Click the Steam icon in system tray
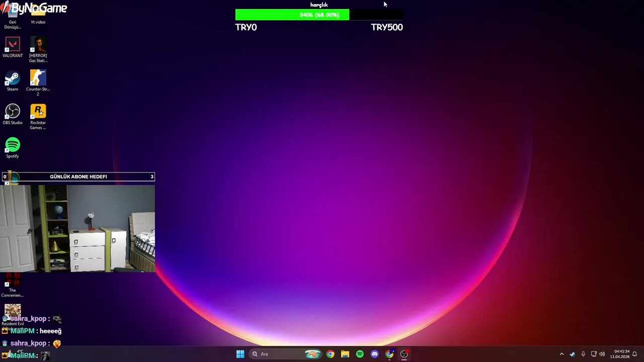This screenshot has width=644, height=362. tap(573, 354)
